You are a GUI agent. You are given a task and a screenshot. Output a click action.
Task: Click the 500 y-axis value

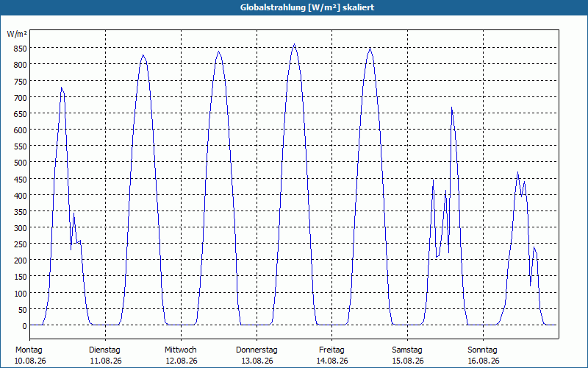tap(21, 163)
